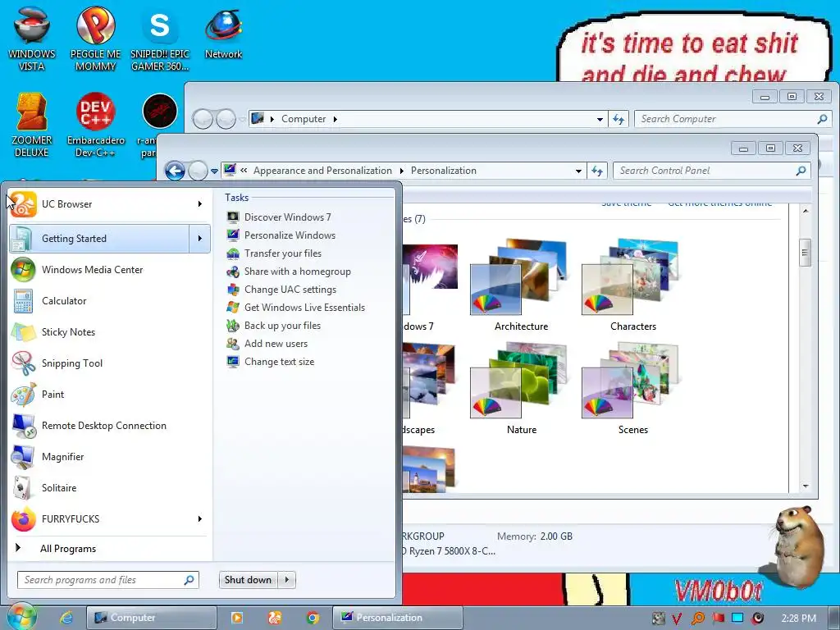Viewport: 840px width, 630px height.
Task: Click Appearance and Personalization breadcrumb
Action: coord(322,171)
